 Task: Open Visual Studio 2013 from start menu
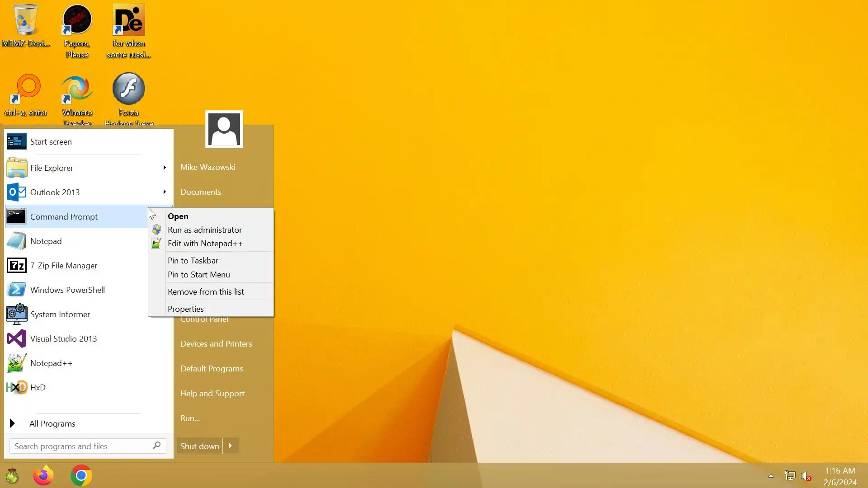click(63, 339)
